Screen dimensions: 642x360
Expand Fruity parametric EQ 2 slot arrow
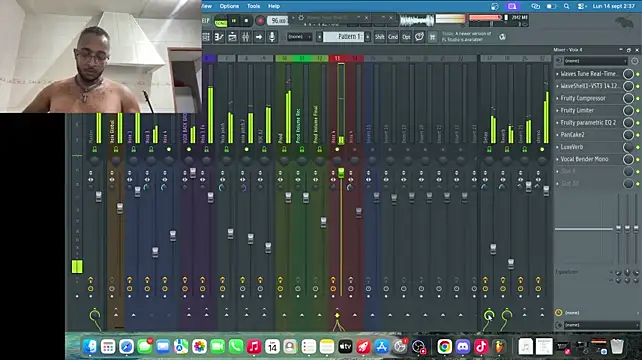557,122
